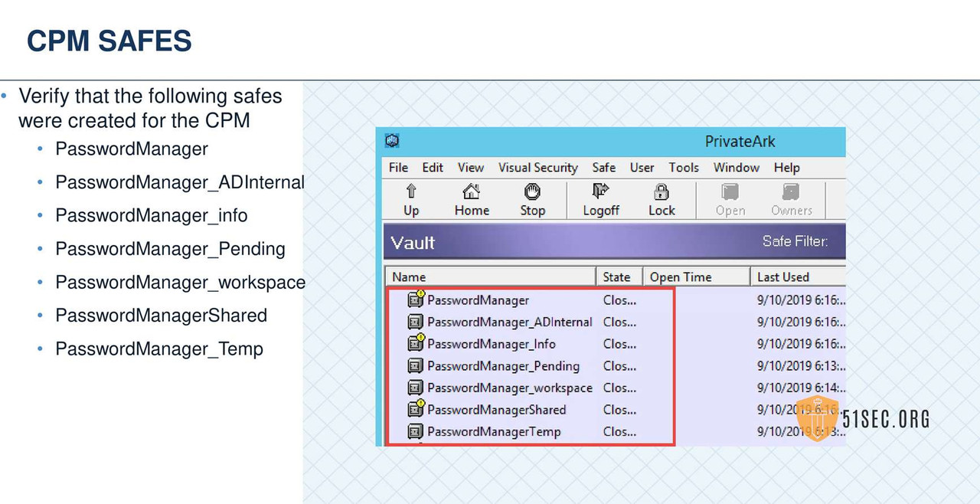Click the CPM SAFES slide title
Viewport: 980px width, 504px height.
coord(109,41)
